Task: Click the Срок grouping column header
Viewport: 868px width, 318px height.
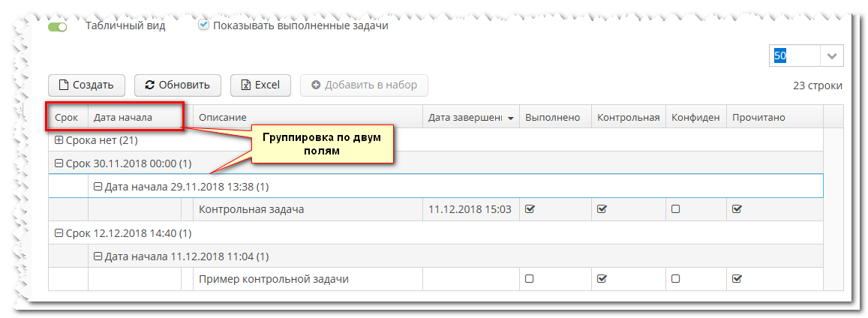Action: [x=66, y=118]
